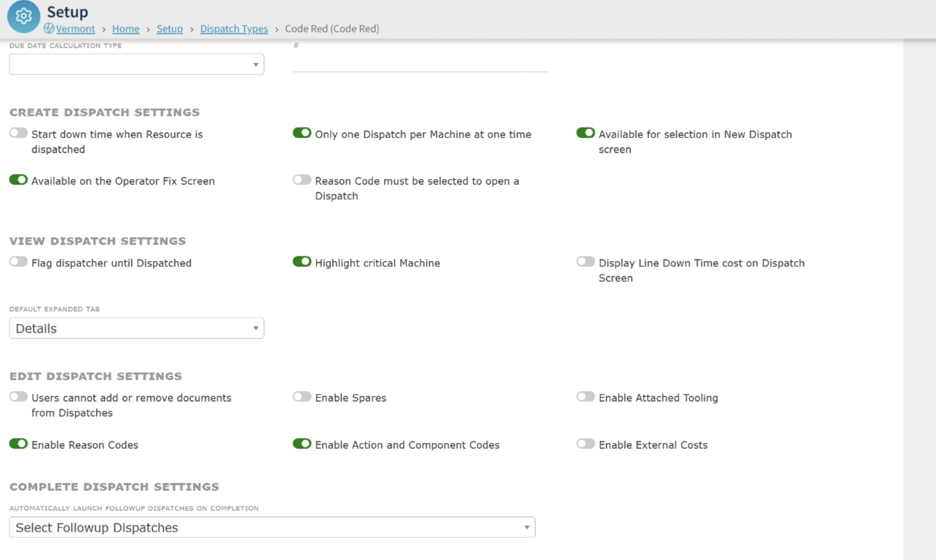The height and width of the screenshot is (560, 936).
Task: Toggle Highlight critical Machine switch
Action: click(302, 261)
